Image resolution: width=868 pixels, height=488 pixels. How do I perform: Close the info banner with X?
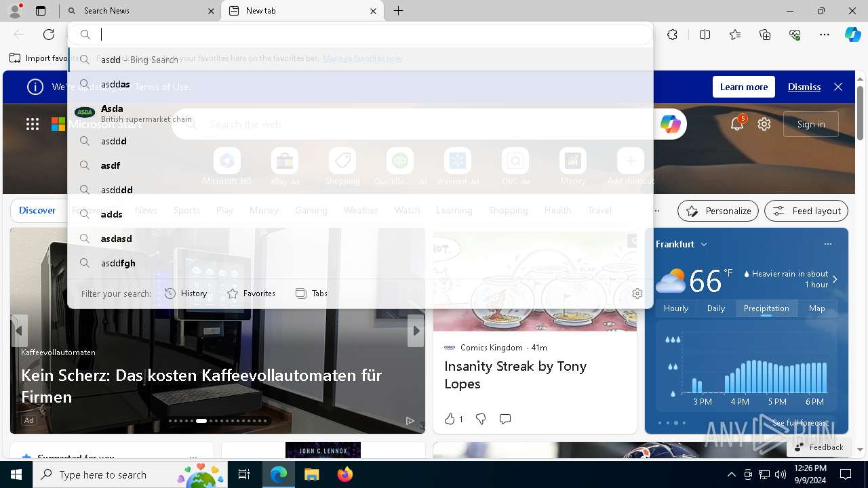[x=838, y=87]
